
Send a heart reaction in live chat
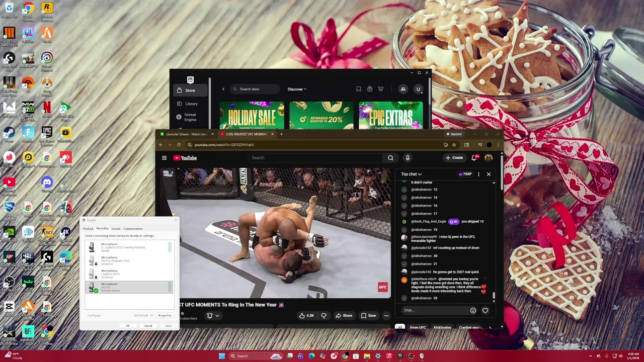[x=485, y=310]
